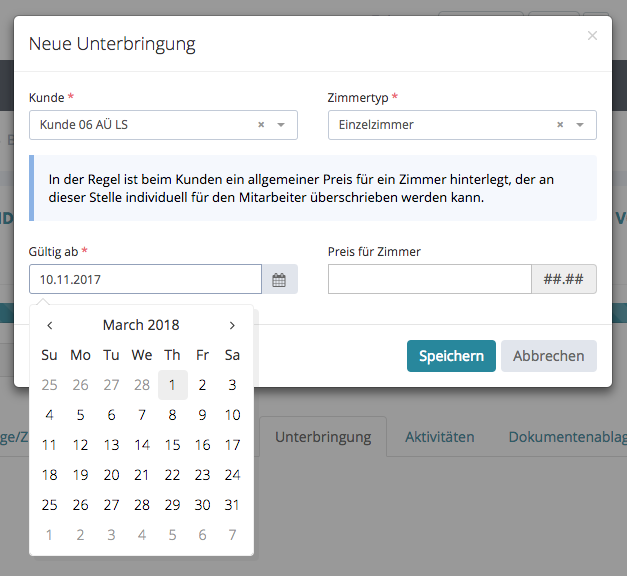Select March 1 in the calendar
This screenshot has height=576, width=627.
pyautogui.click(x=172, y=385)
